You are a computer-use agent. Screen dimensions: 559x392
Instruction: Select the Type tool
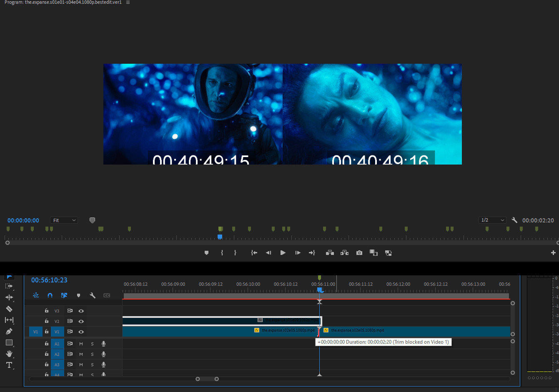click(x=9, y=365)
